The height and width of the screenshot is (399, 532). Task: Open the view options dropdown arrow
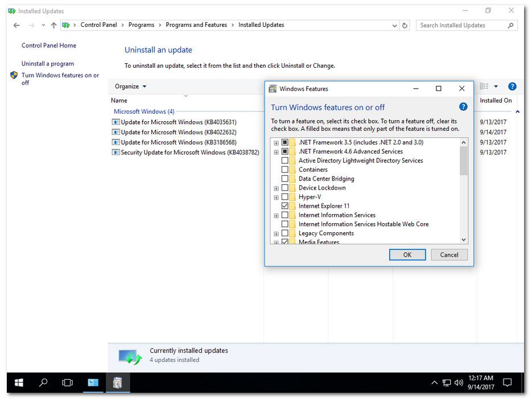(x=496, y=86)
